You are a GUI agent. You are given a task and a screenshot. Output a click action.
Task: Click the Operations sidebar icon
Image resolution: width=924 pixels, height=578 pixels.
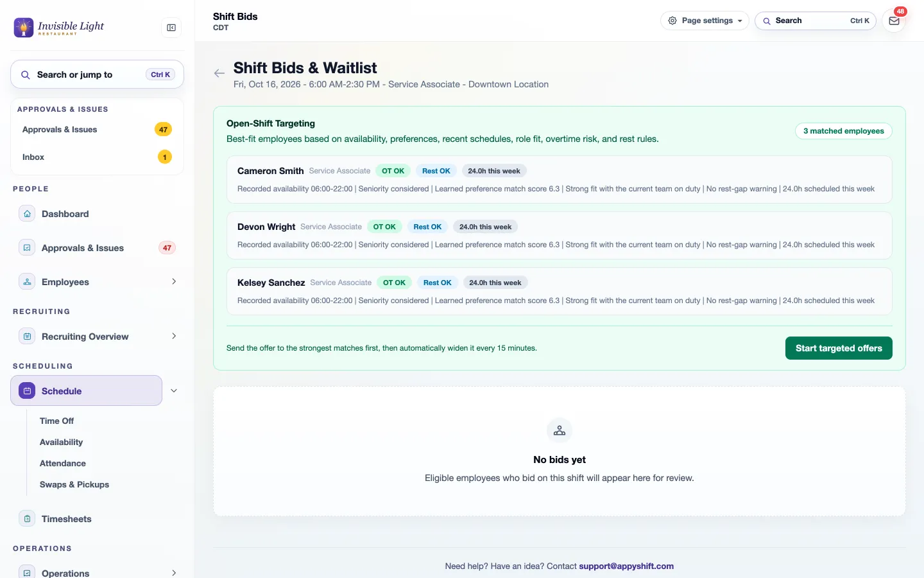(x=27, y=573)
